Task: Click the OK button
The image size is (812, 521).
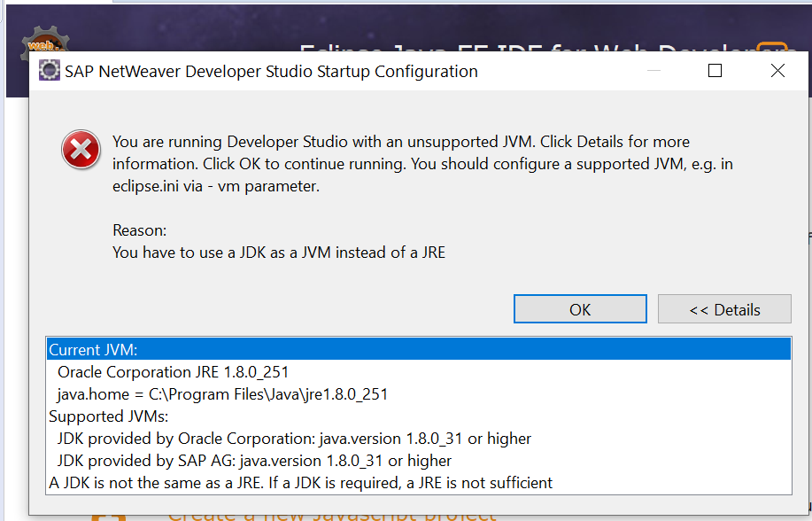Action: pyautogui.click(x=580, y=309)
